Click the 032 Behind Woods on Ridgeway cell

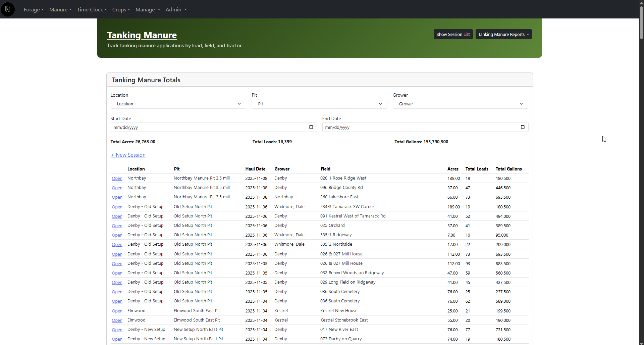coord(352,273)
